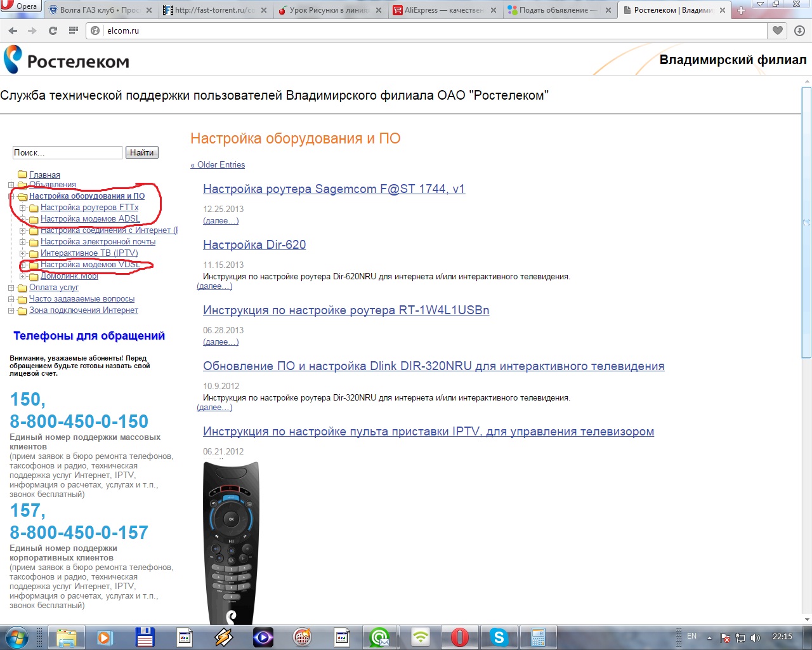
Task: Expand Настройка роутеров FTTx node
Action: click(x=22, y=208)
